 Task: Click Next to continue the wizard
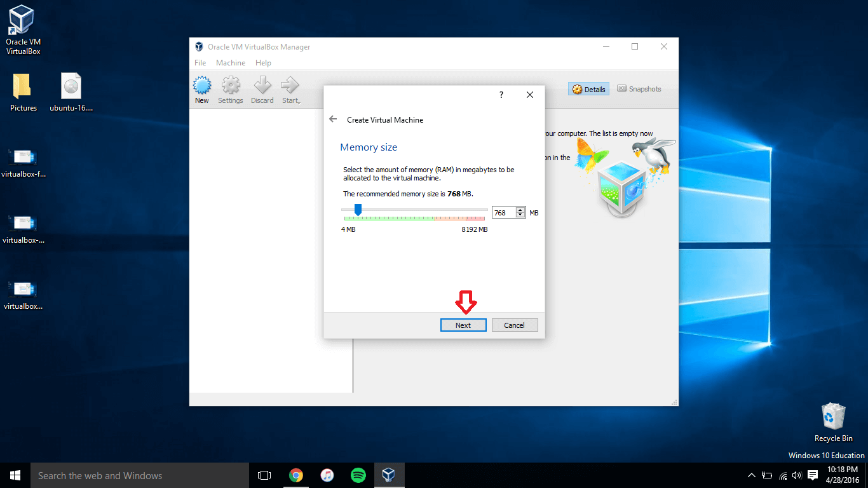click(x=463, y=325)
